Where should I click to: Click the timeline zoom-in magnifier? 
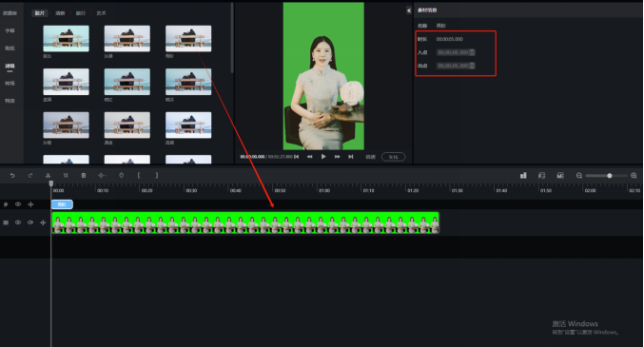coord(634,176)
